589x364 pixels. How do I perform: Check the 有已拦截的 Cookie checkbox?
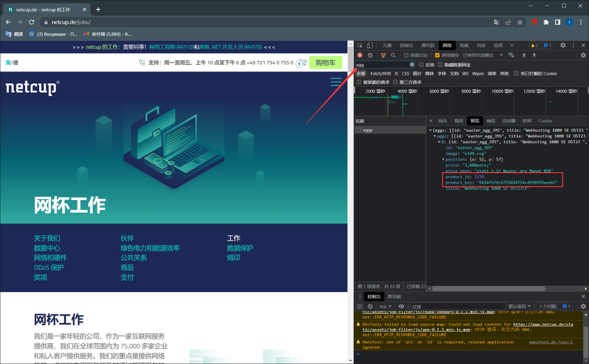click(517, 73)
